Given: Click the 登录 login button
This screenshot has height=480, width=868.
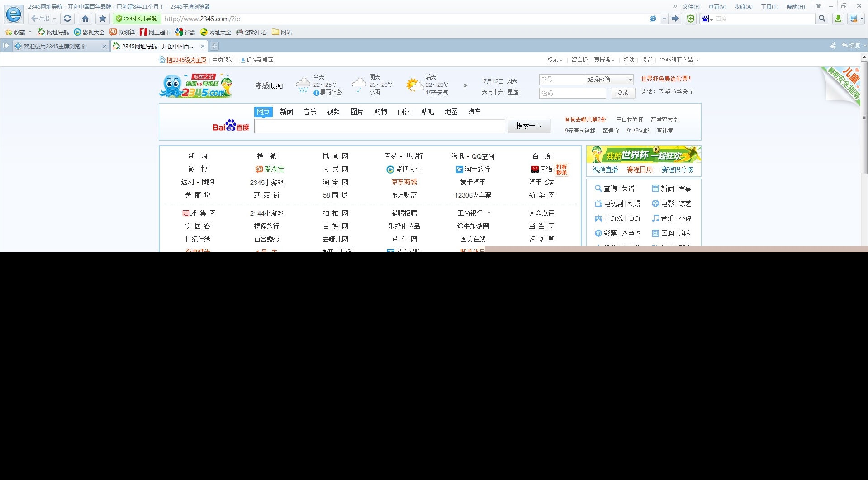Looking at the screenshot, I should tap(622, 93).
